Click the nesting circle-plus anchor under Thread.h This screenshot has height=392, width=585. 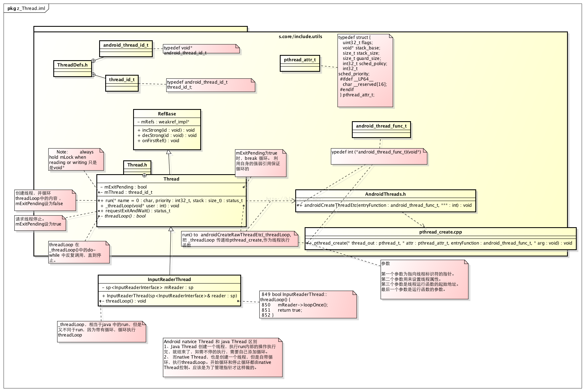pyautogui.click(x=144, y=175)
